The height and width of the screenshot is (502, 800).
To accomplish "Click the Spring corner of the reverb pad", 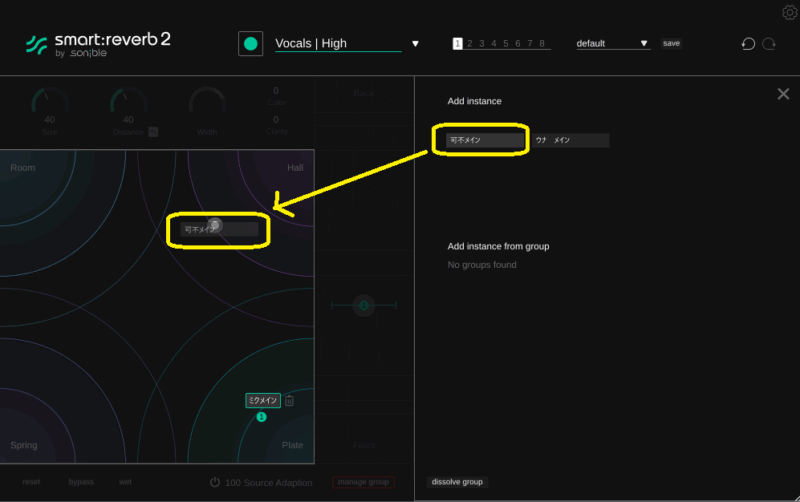I will pos(24,445).
